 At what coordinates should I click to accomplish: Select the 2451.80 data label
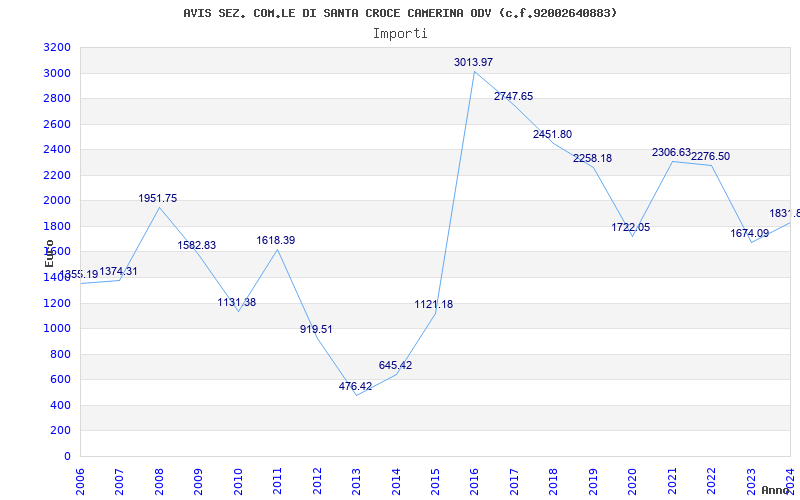[553, 135]
